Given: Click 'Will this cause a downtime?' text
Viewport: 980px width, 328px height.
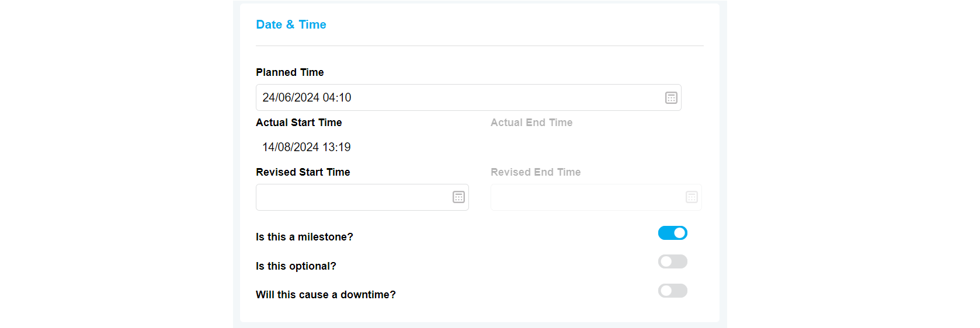Looking at the screenshot, I should pos(325,295).
